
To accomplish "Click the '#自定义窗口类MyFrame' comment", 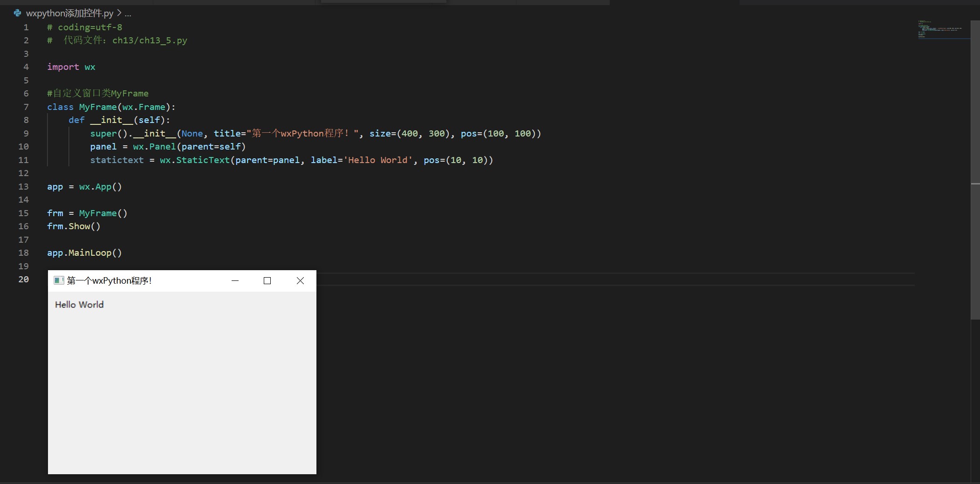I will pos(98,94).
